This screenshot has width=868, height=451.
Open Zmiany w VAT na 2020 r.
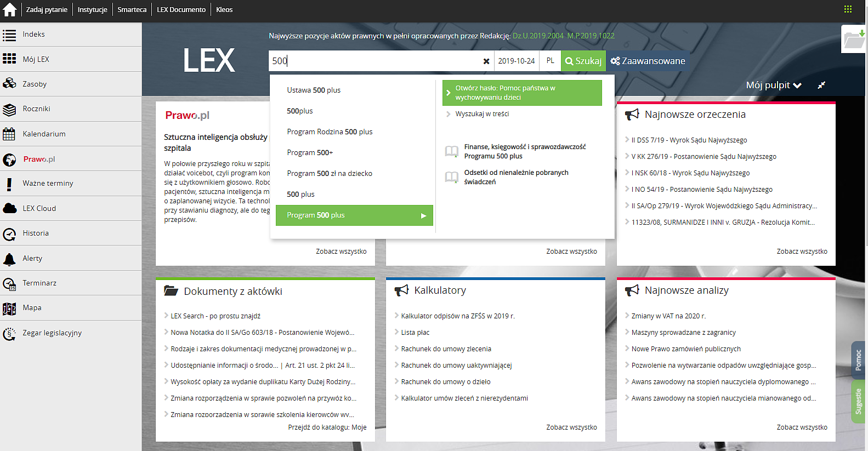[x=668, y=316]
